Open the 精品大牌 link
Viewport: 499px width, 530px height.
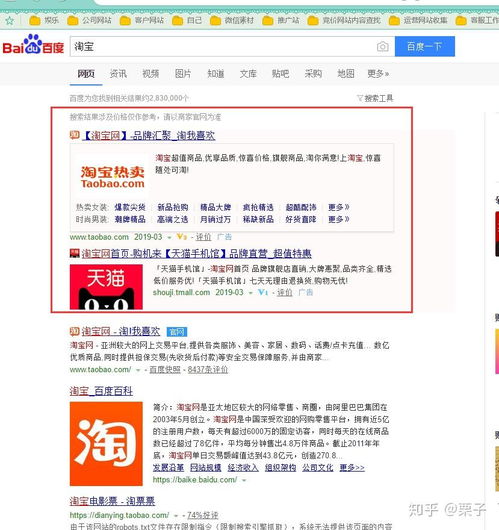pos(215,207)
